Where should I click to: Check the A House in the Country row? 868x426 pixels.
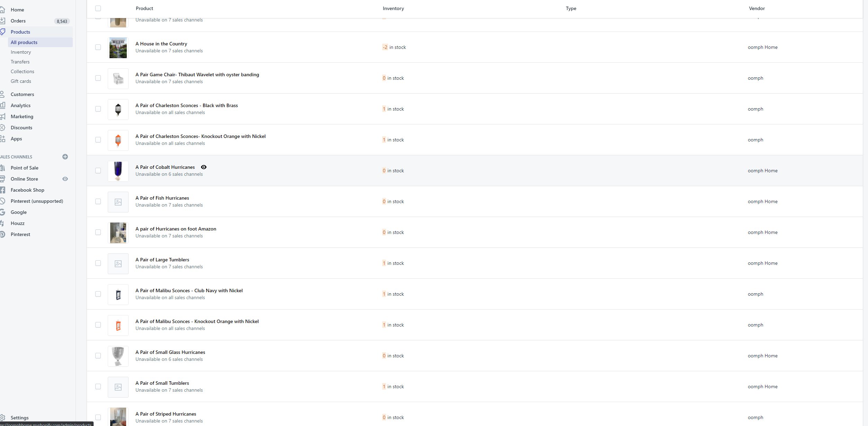pos(98,47)
